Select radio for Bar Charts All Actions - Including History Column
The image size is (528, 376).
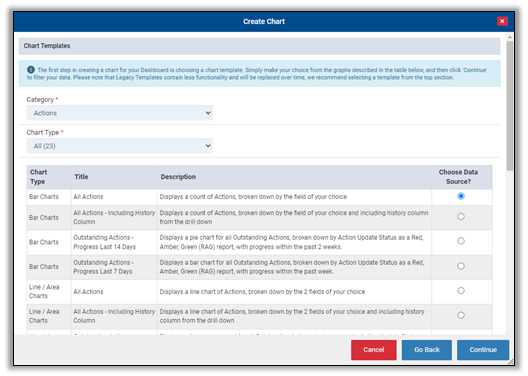[461, 216]
